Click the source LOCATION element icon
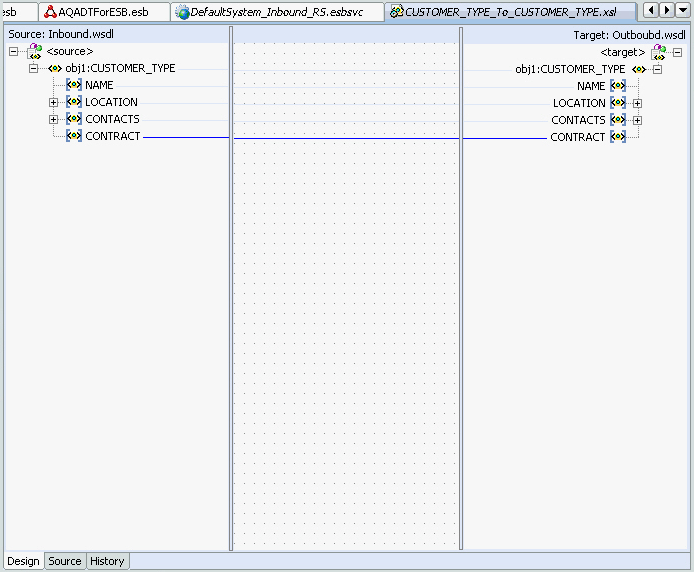 tap(74, 102)
